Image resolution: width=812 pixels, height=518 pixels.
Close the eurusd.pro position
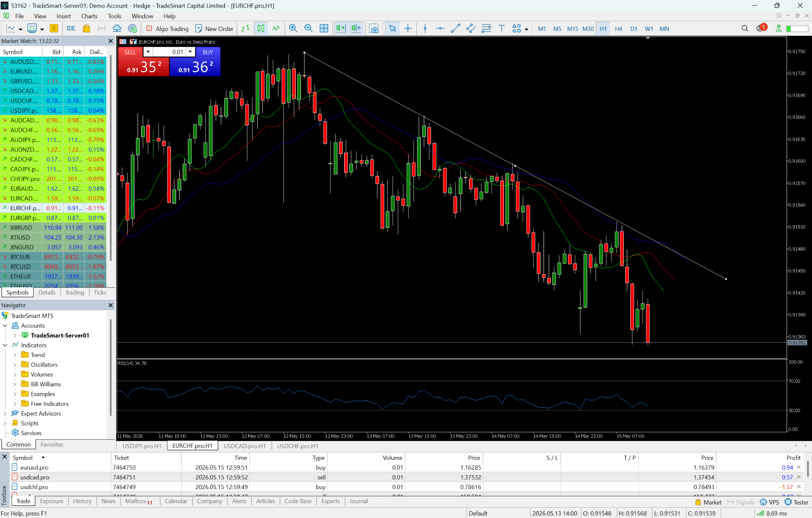tap(799, 467)
